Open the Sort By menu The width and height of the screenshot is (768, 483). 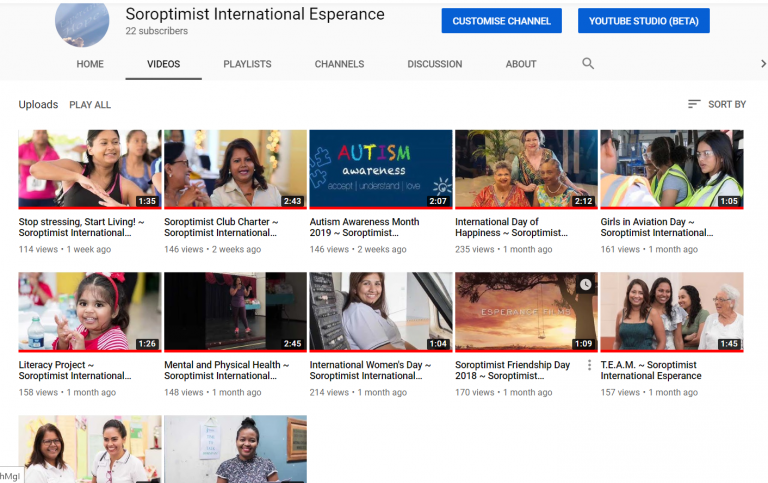[717, 105]
